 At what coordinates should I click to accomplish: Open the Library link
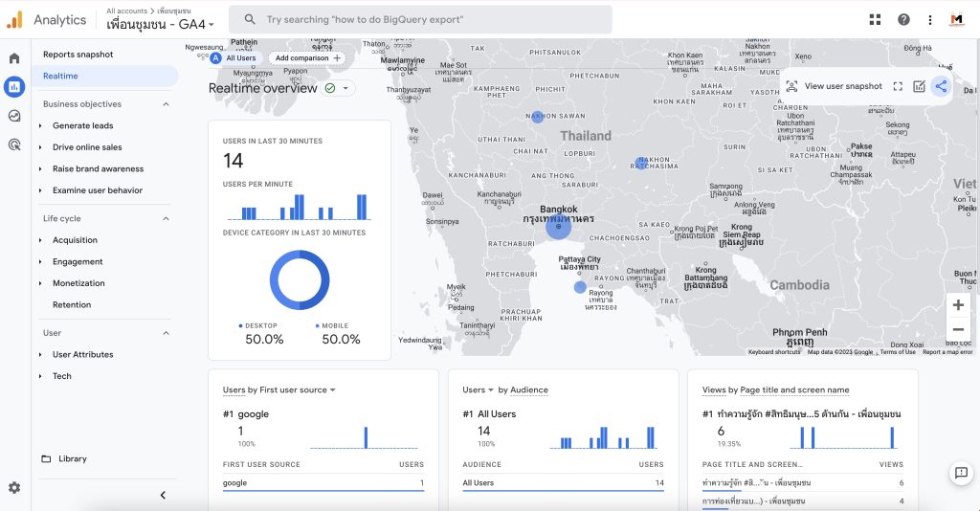point(73,458)
